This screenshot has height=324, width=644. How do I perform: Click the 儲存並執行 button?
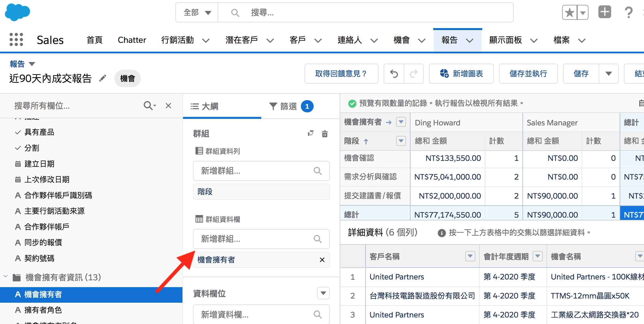528,74
